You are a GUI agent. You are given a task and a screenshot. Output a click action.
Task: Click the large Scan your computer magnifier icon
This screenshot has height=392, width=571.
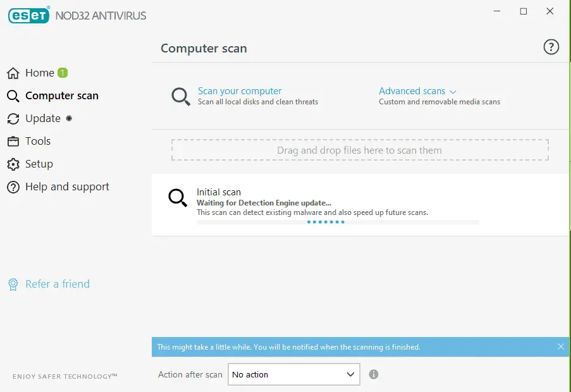coord(181,96)
